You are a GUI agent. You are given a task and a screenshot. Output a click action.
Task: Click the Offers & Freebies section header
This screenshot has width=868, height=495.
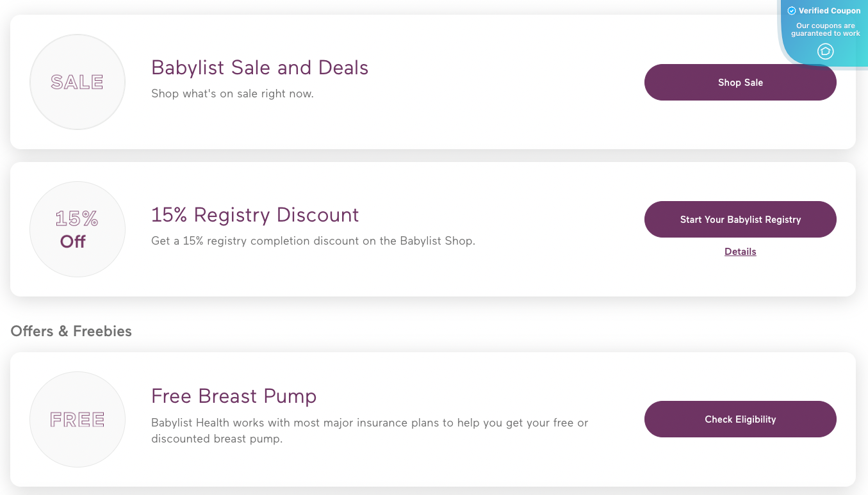coord(70,331)
